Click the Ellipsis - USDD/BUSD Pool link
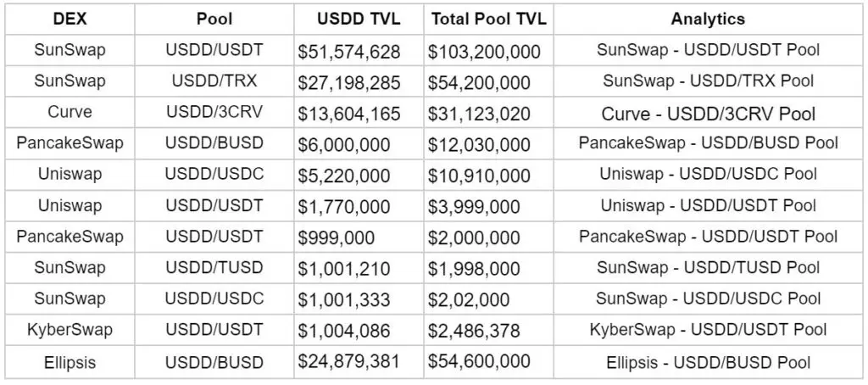Viewport: 868px width, 385px height. tap(708, 362)
